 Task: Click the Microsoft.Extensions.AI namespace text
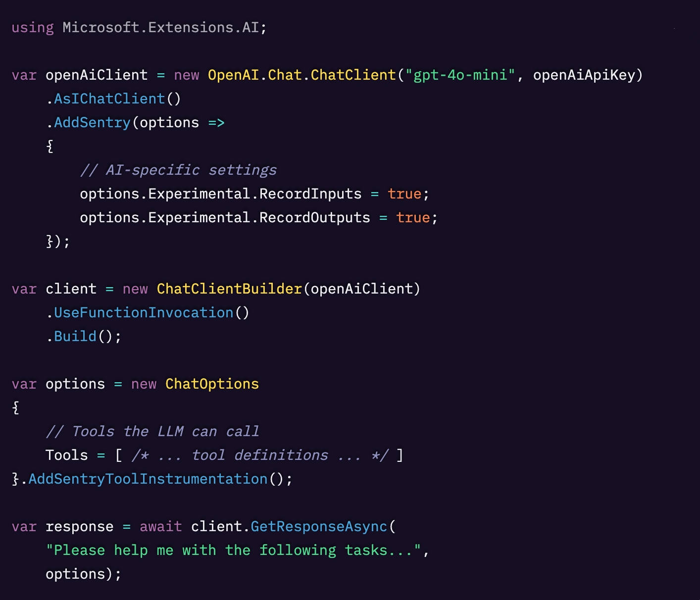[x=160, y=28]
